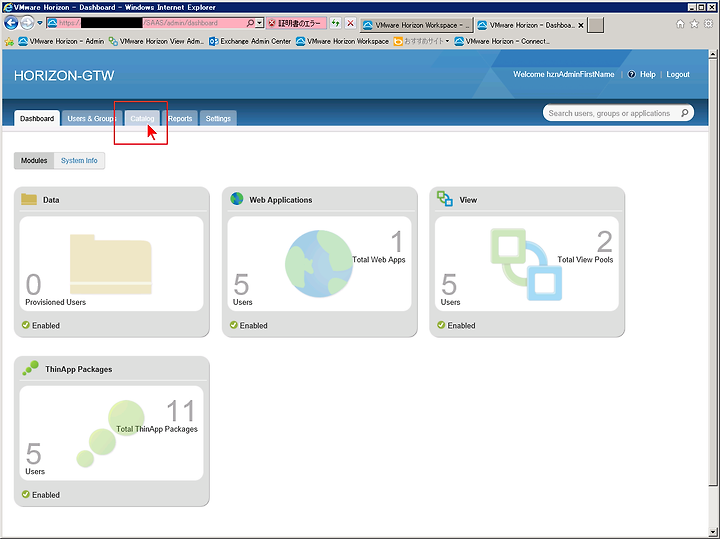Switch to System Info view
720x539 pixels.
tap(79, 161)
